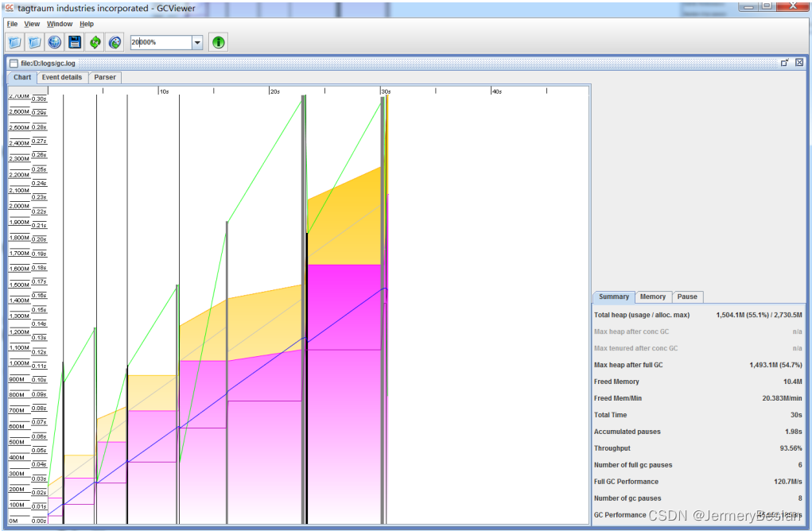Click Number of full gc pauses label
This screenshot has width=812, height=531.
pos(633,465)
